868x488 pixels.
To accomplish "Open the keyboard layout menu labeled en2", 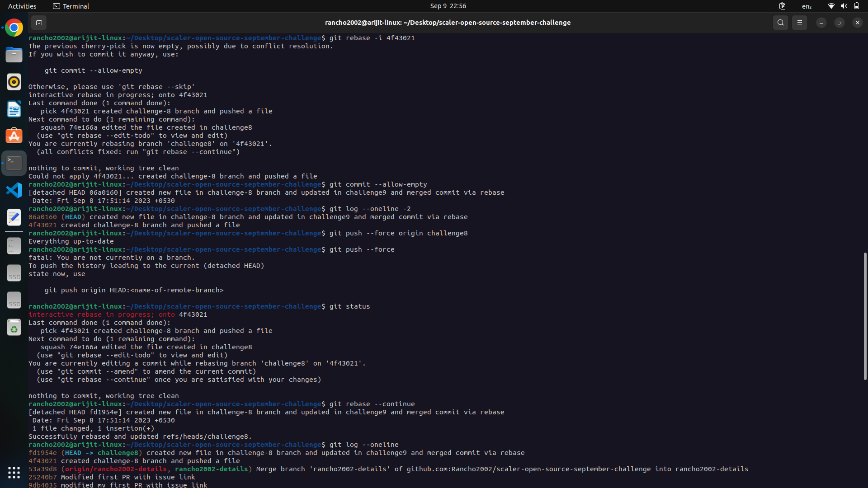I will tap(807, 6).
